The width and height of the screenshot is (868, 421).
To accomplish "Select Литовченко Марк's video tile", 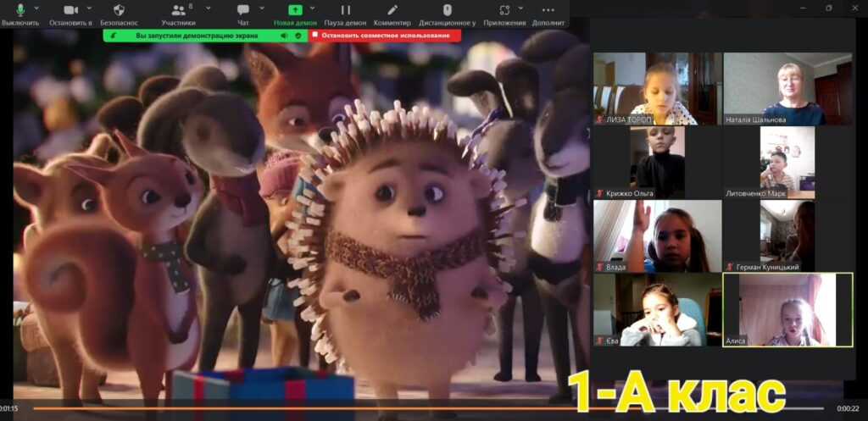I will (787, 162).
